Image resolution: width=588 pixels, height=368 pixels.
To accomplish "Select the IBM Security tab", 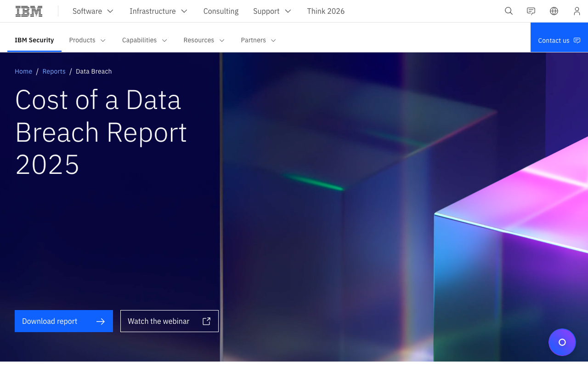I will [34, 40].
